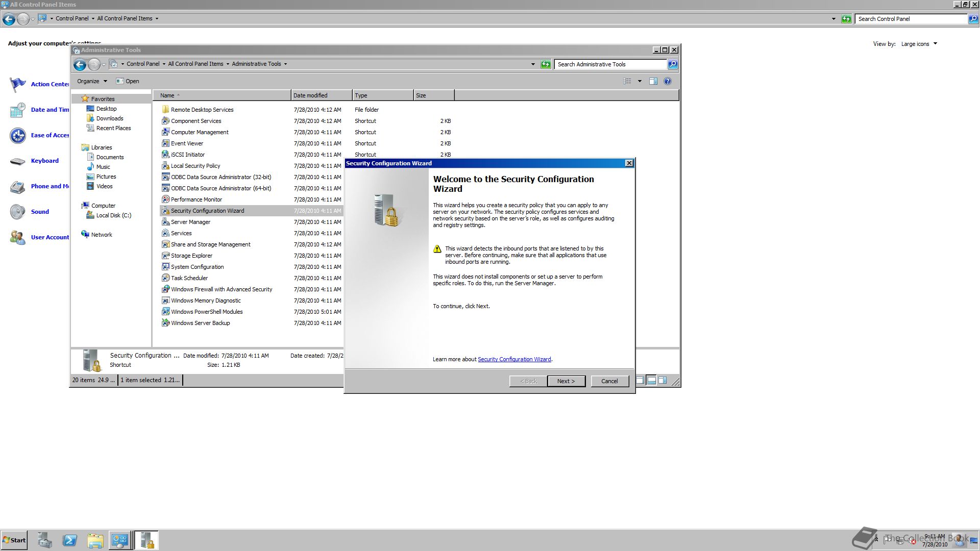Sort by the Date modified column header
Image resolution: width=980 pixels, height=551 pixels.
(322, 95)
